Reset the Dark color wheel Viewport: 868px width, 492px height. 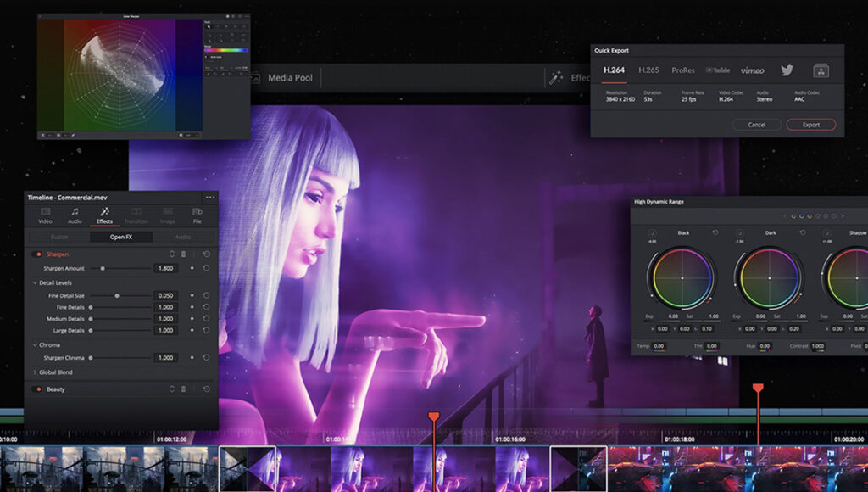click(803, 232)
